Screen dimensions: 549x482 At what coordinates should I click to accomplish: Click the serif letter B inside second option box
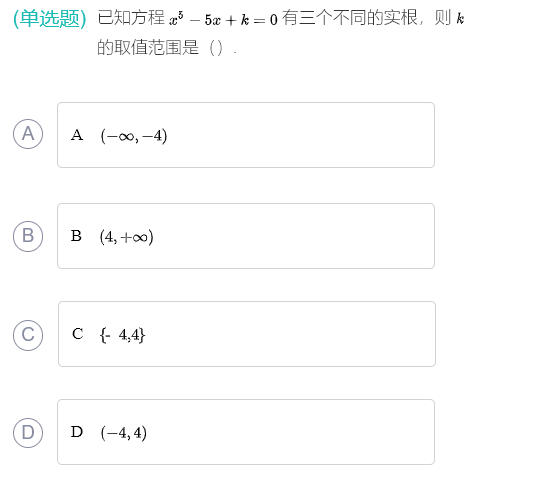point(76,236)
